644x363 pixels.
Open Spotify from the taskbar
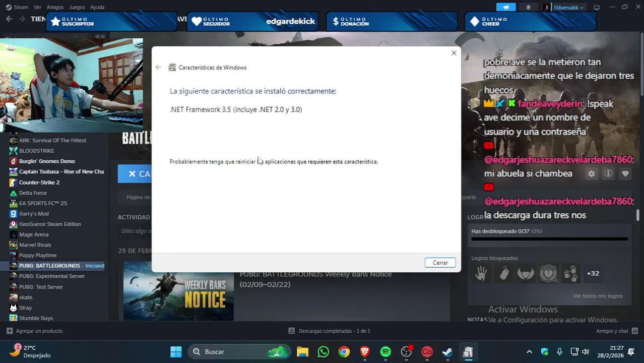[385, 352]
